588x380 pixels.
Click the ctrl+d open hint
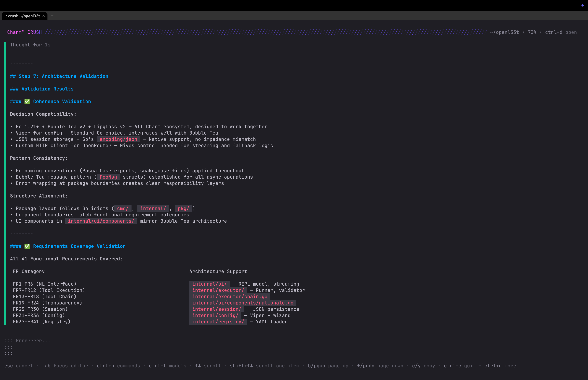(x=561, y=32)
